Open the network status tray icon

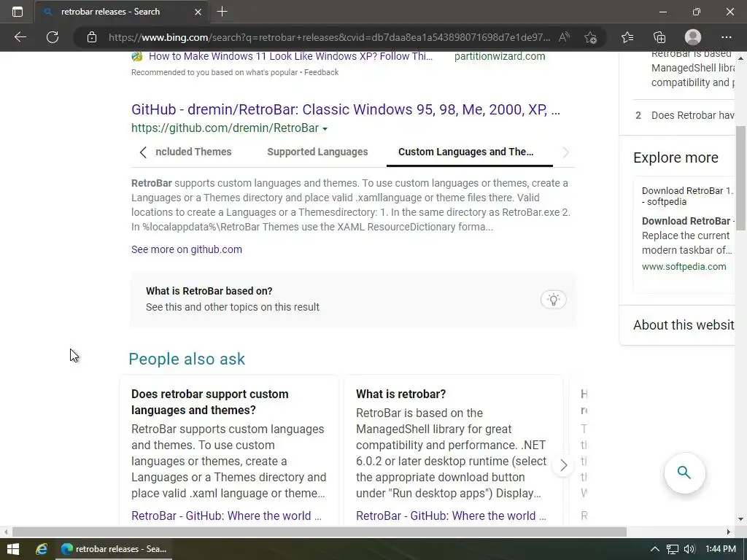tap(672, 549)
